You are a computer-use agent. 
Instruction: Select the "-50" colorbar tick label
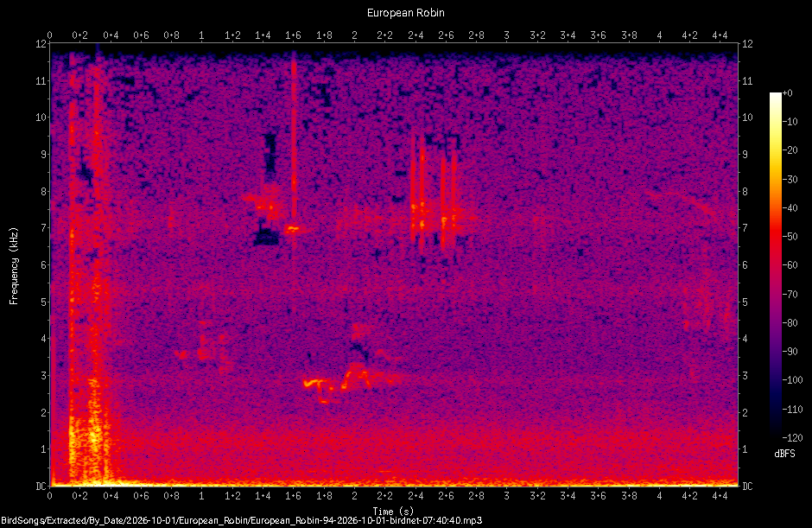pos(790,236)
